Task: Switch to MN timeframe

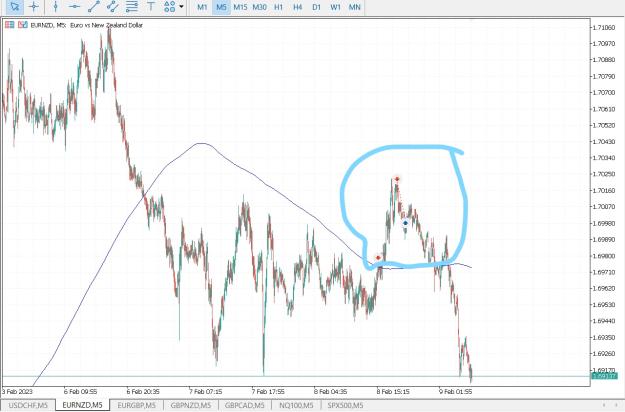Action: click(x=354, y=7)
